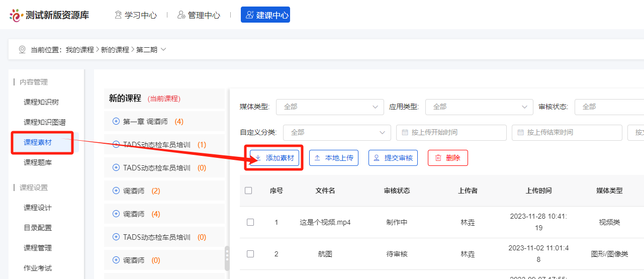Click status cell 待审核

coord(397,254)
